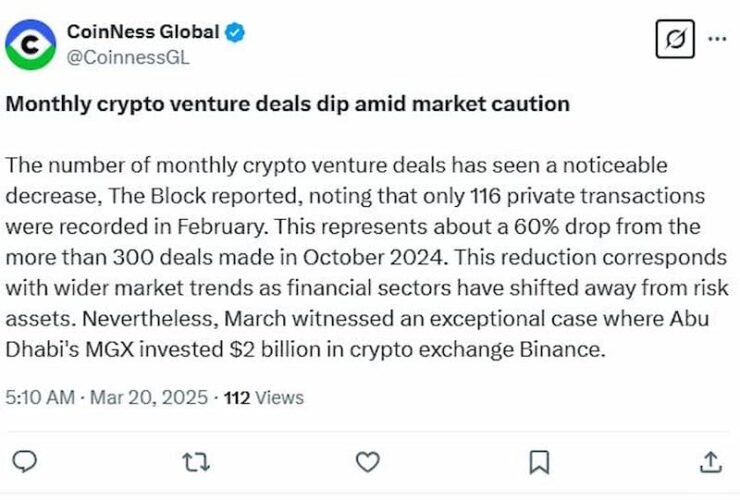Click the CoinNess Global profile avatar
This screenshot has width=740, height=500.
tap(31, 44)
